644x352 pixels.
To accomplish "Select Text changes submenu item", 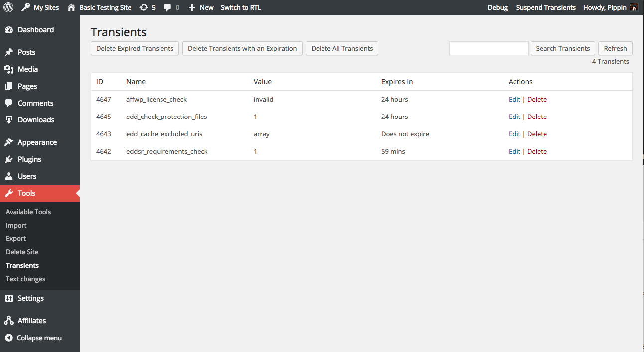I will [25, 279].
